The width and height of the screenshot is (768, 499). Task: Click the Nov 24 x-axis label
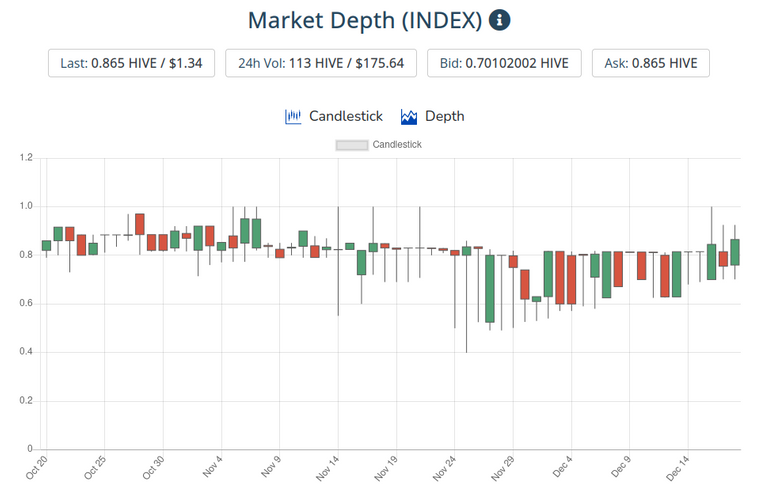(x=444, y=468)
